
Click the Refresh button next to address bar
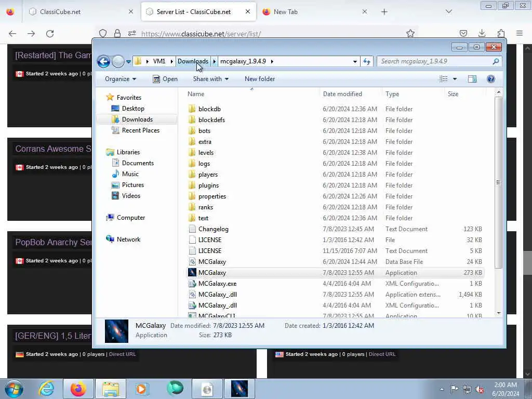pos(367,61)
